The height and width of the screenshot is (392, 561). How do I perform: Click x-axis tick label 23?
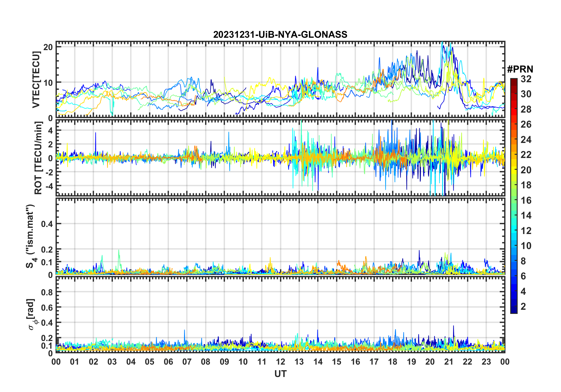point(486,362)
